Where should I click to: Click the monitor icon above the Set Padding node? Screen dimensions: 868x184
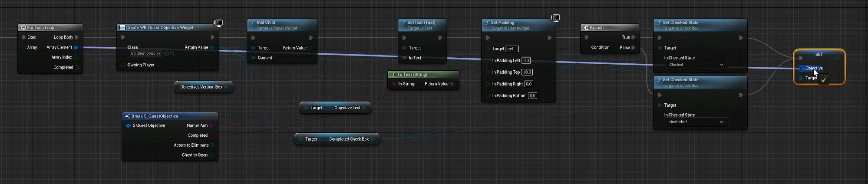(555, 18)
